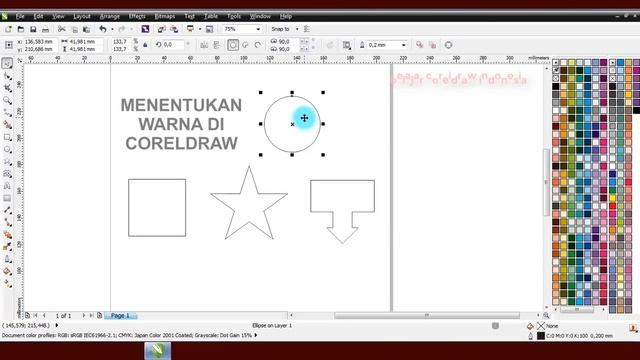Screen dimensions: 640x360
Task: Expand the Undo history dropdown arrow
Action: [x=112, y=29]
